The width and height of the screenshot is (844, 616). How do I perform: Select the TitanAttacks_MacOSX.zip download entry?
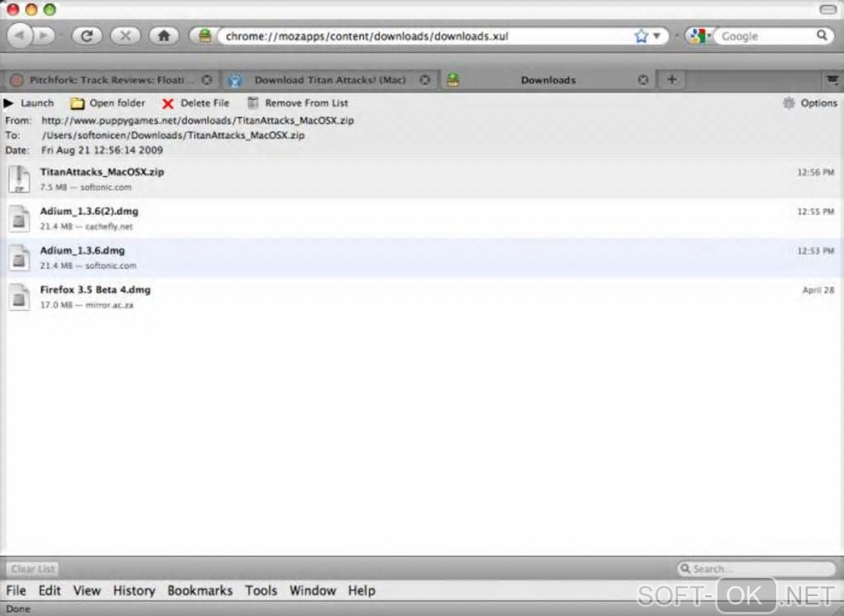point(422,179)
